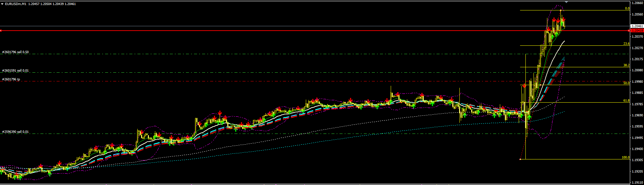Click price scale value 1.19785
This screenshot has height=185, width=644.
pos(637,104)
